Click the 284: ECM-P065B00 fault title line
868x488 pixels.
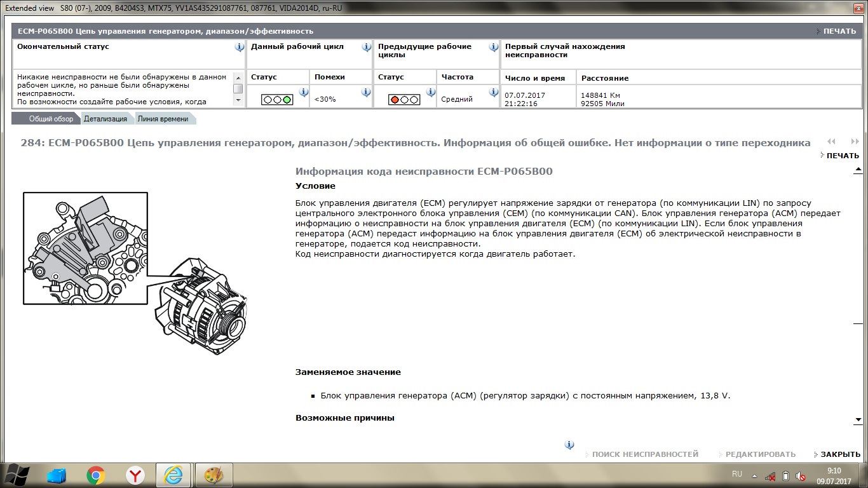pos(416,143)
